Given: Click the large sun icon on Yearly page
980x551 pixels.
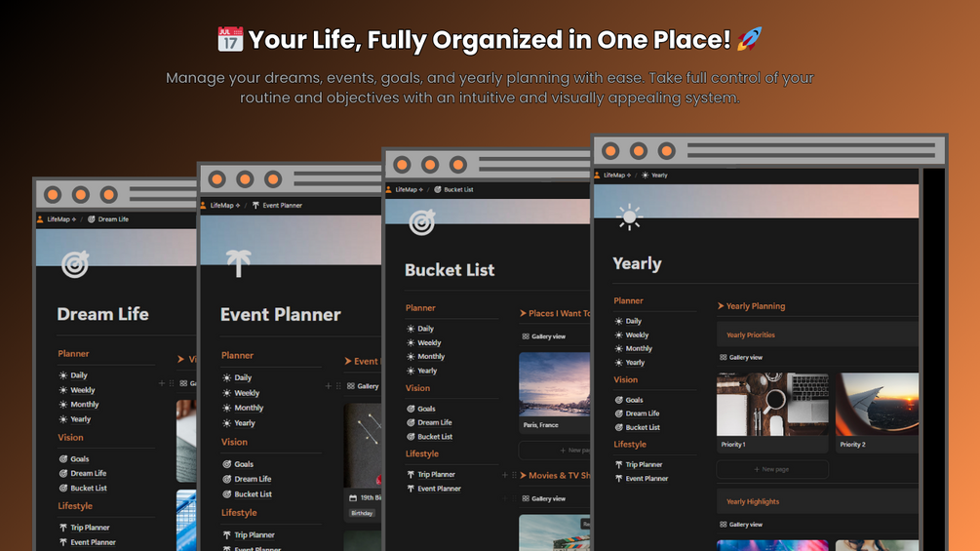Looking at the screenshot, I should click(629, 217).
